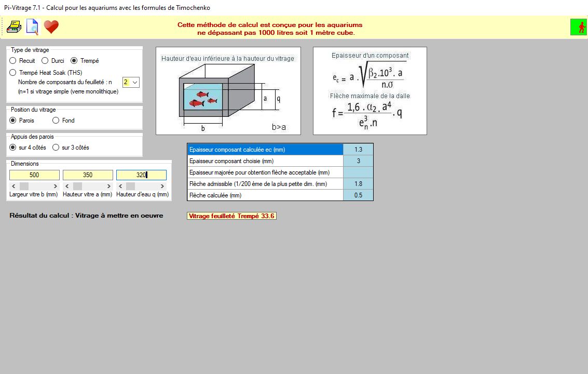
Task: Click the aquarium diagram with red fish
Action: point(228,91)
